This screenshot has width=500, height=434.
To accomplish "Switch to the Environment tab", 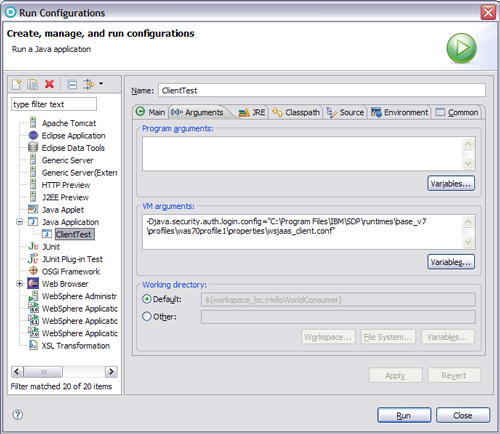I will click(x=399, y=112).
